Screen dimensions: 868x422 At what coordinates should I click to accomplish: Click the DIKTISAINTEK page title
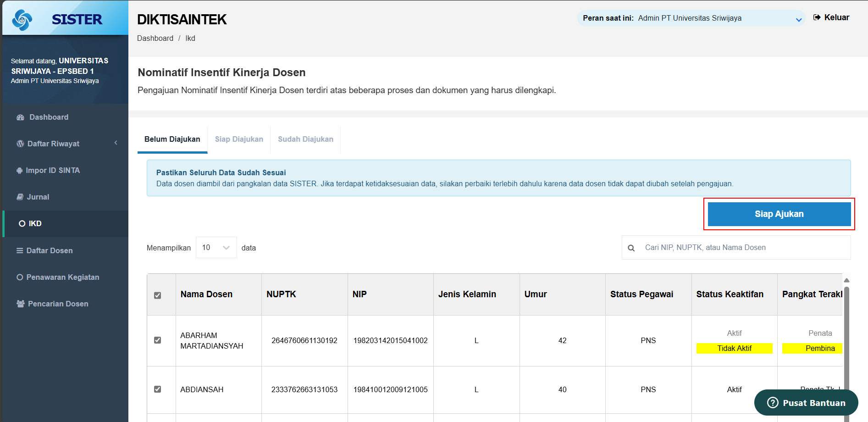pos(182,20)
